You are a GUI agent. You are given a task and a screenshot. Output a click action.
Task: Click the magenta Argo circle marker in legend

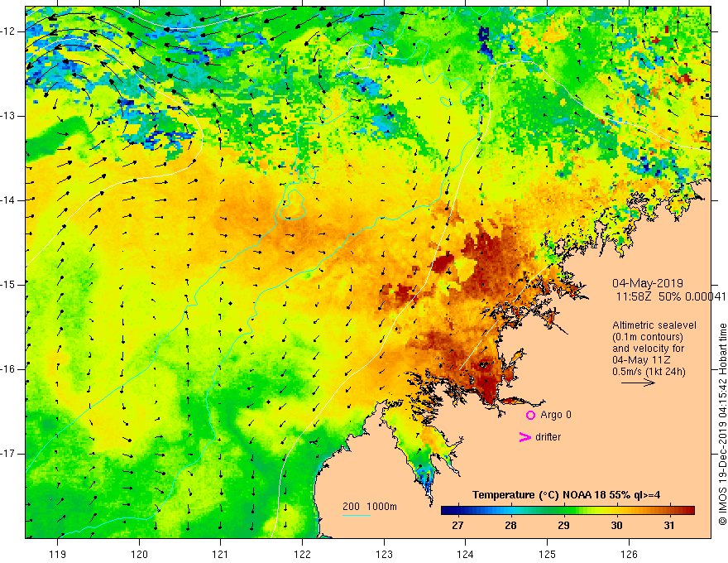[x=530, y=415]
